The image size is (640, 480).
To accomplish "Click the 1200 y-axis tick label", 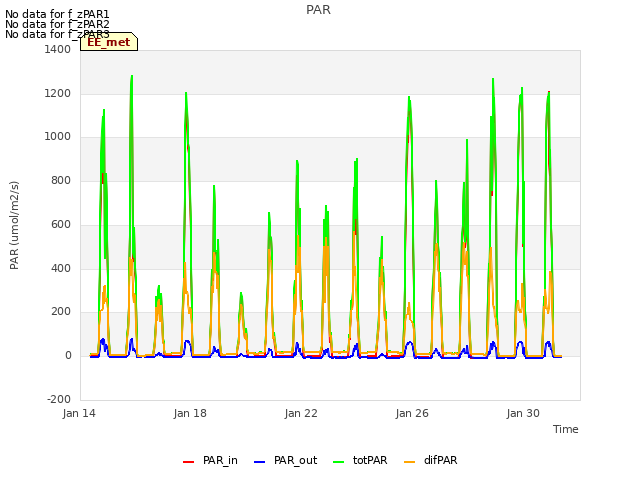I will click(x=58, y=93).
